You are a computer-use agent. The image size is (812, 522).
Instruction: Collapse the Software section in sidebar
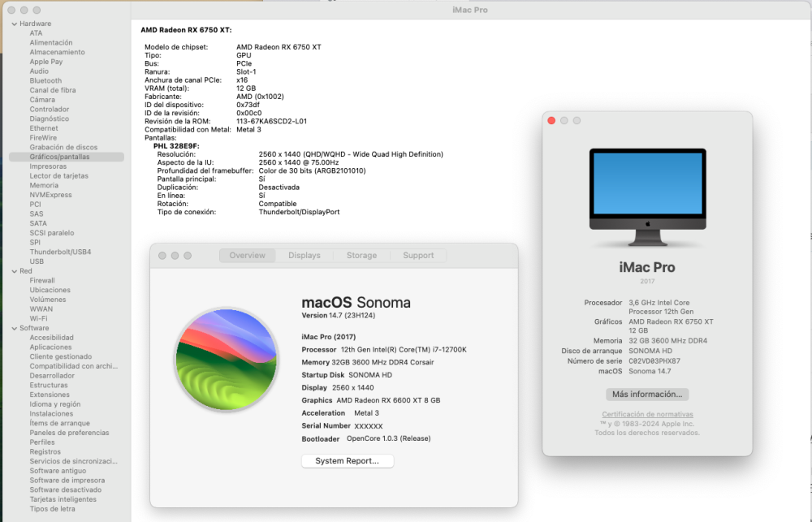pos(14,328)
